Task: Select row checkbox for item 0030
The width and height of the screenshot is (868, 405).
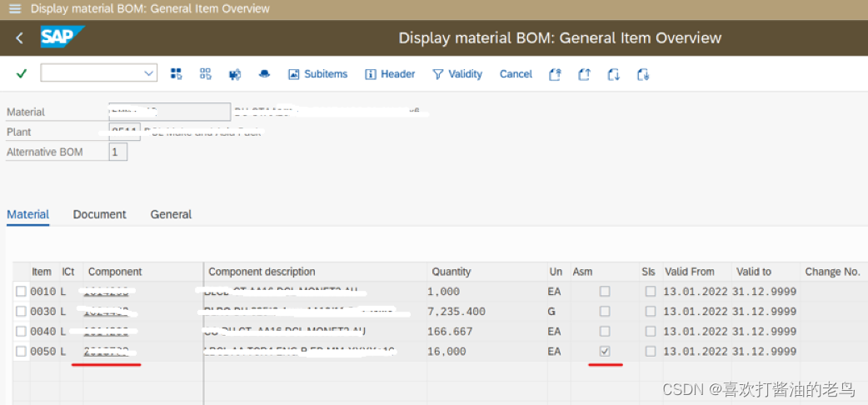Action: coord(21,311)
